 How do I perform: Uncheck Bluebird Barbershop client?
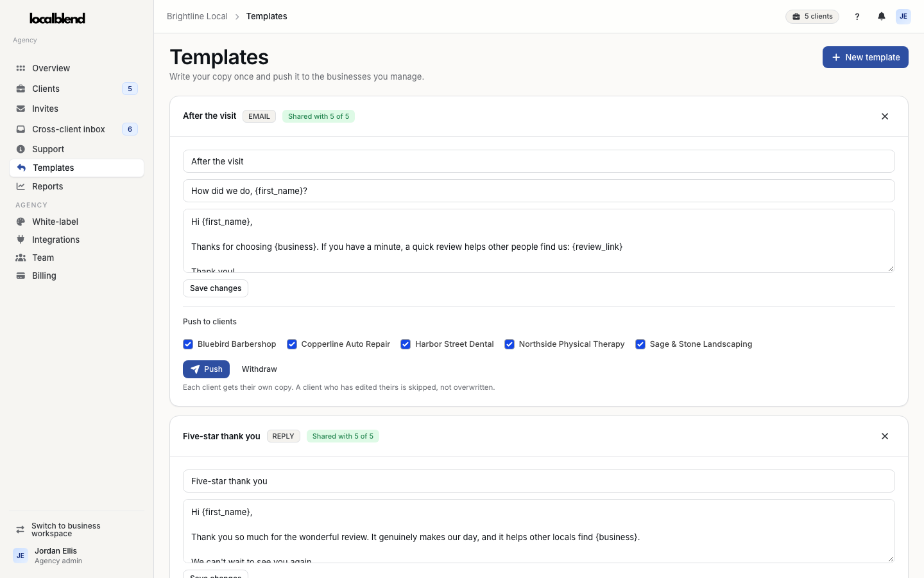click(188, 344)
